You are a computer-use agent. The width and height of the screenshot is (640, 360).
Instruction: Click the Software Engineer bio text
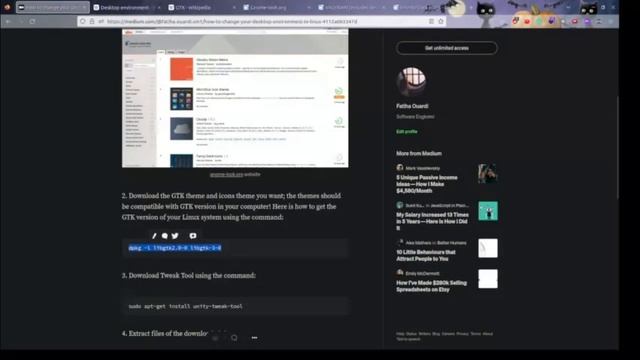pos(415,117)
